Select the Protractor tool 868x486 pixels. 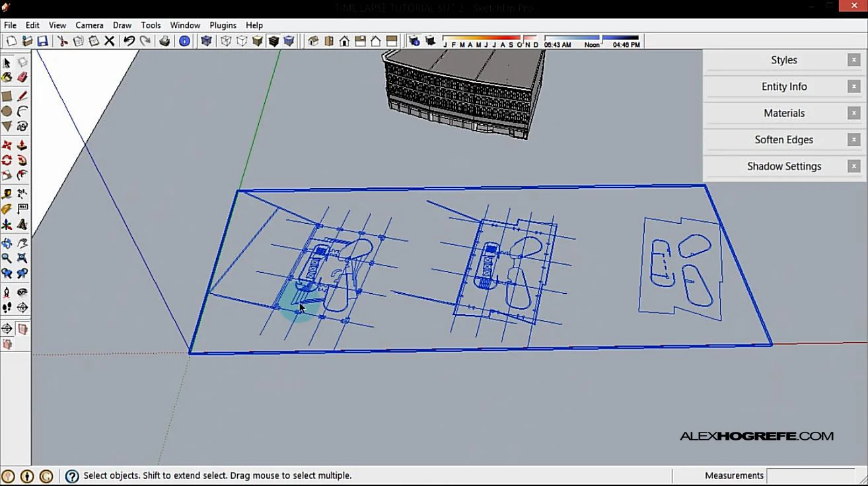7,209
